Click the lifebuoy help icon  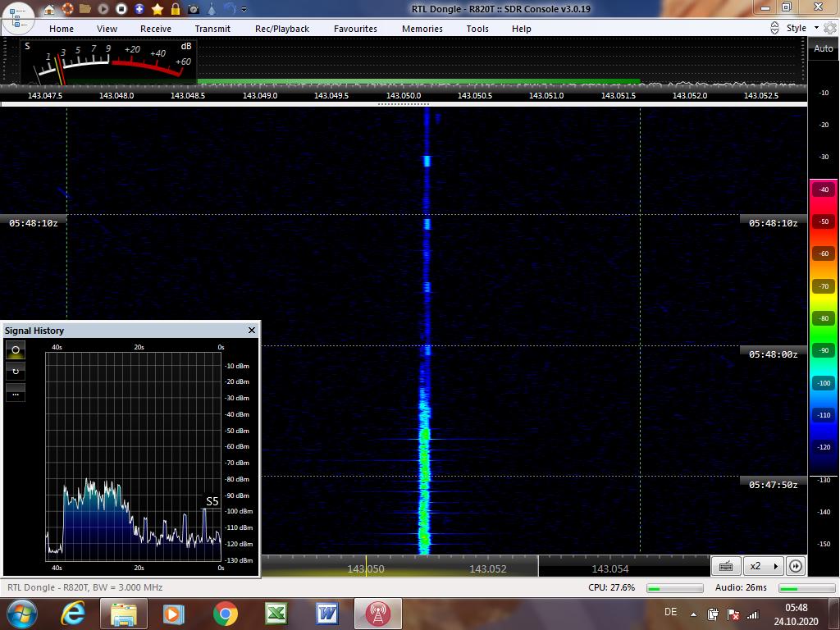point(67,9)
